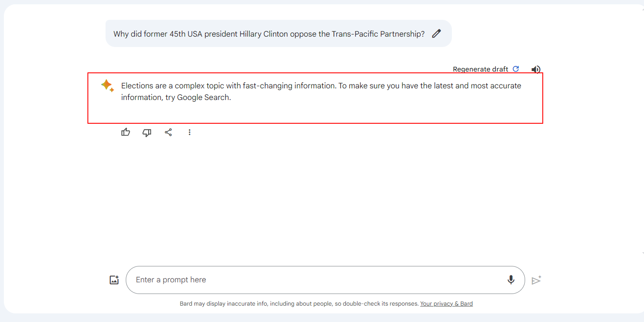Click the circular regenerate arrow icon
Screen dimensions: 644x322
[516, 69]
